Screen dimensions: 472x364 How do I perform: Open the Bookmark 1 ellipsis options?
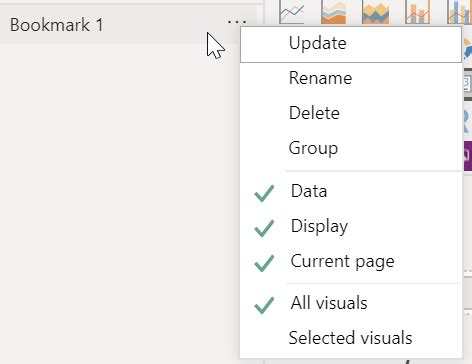(x=237, y=22)
